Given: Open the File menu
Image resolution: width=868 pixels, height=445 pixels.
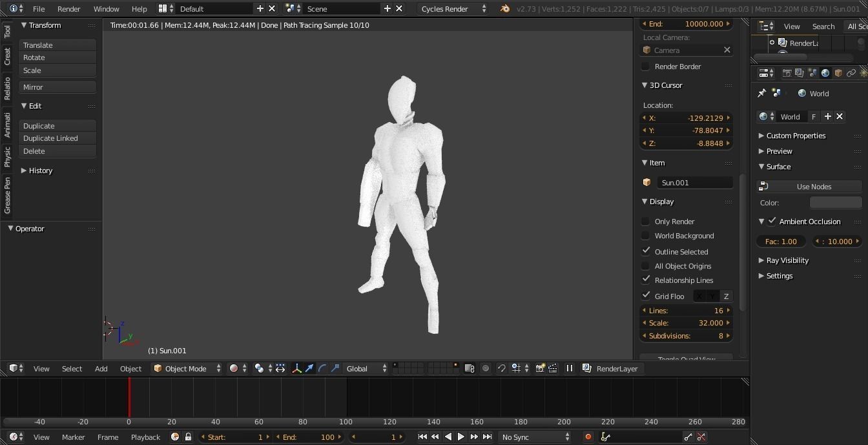Looking at the screenshot, I should (x=39, y=8).
